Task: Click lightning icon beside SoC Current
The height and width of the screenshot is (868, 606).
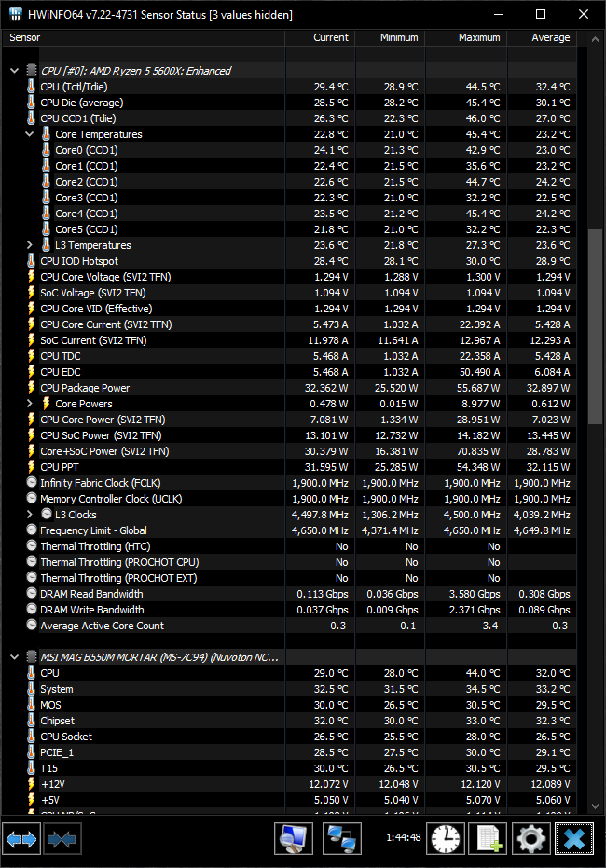Action: (32, 340)
